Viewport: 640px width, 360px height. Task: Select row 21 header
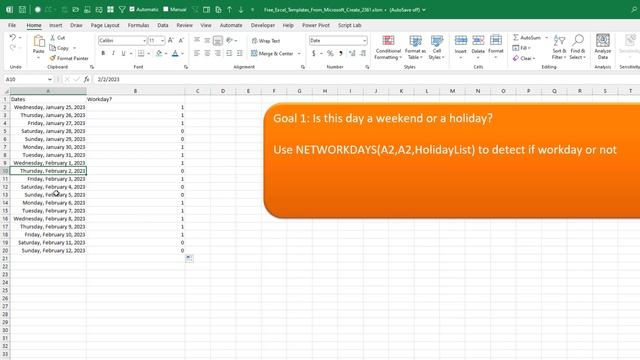click(5, 258)
